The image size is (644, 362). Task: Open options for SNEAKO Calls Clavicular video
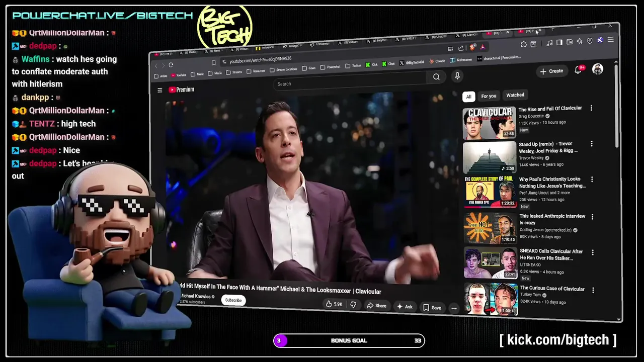click(x=593, y=252)
